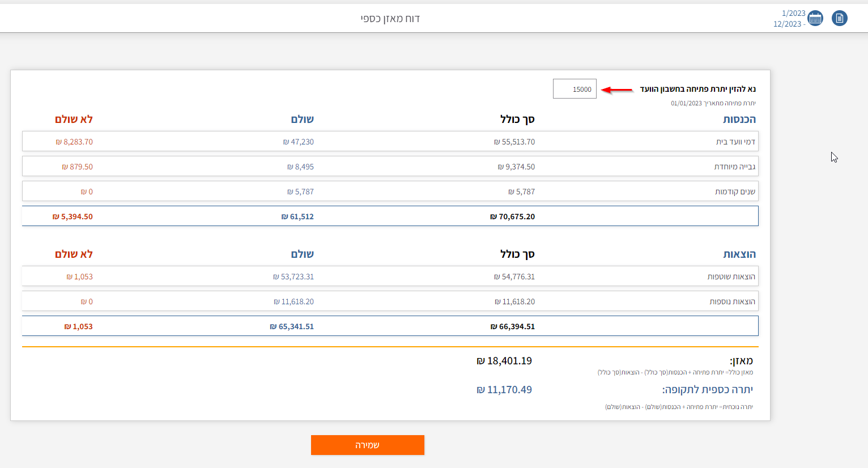This screenshot has height=468, width=868.
Task: Open the הוצאות נוספות expenses row label
Action: [732, 301]
